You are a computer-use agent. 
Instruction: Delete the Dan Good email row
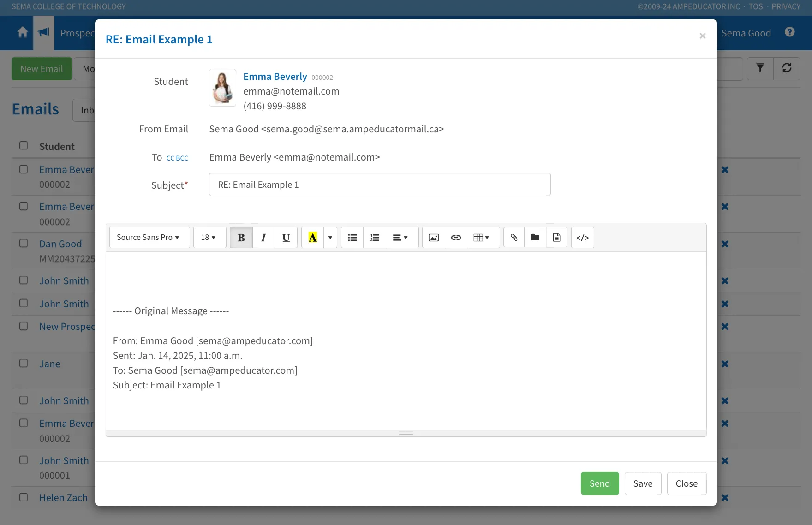pos(725,244)
